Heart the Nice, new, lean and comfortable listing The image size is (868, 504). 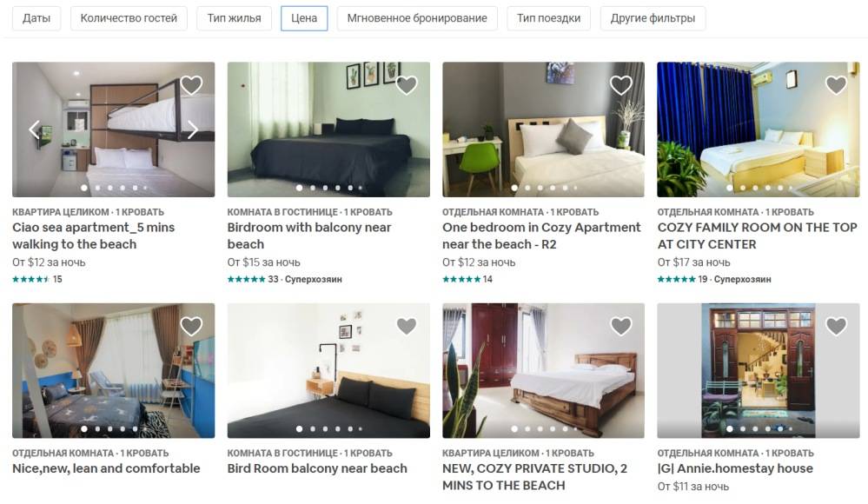pyautogui.click(x=191, y=326)
